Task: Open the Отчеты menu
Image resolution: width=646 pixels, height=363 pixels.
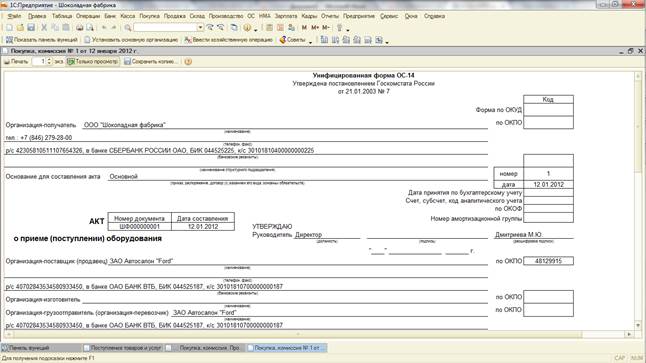Action: [330, 16]
